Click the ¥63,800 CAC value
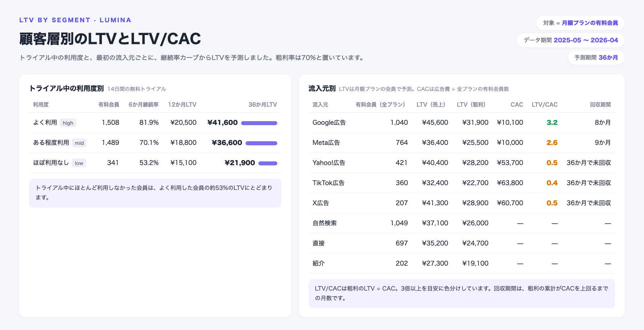 pos(510,183)
